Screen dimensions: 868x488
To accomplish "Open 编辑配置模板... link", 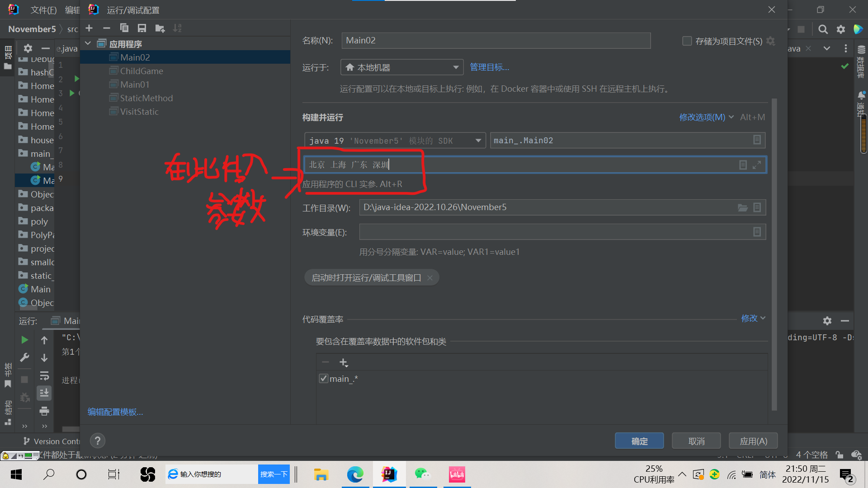I will pyautogui.click(x=115, y=412).
